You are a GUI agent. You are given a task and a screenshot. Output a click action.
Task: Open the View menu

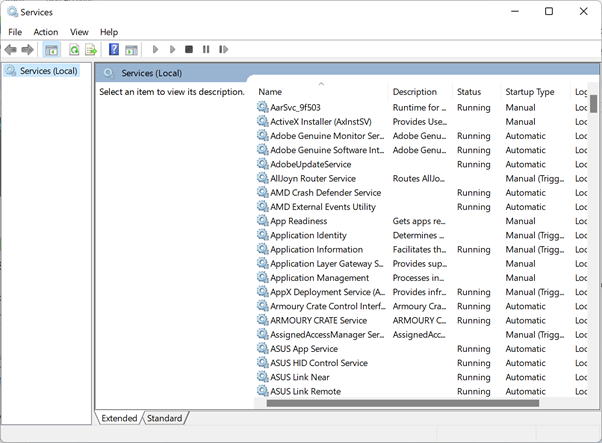pyautogui.click(x=79, y=32)
